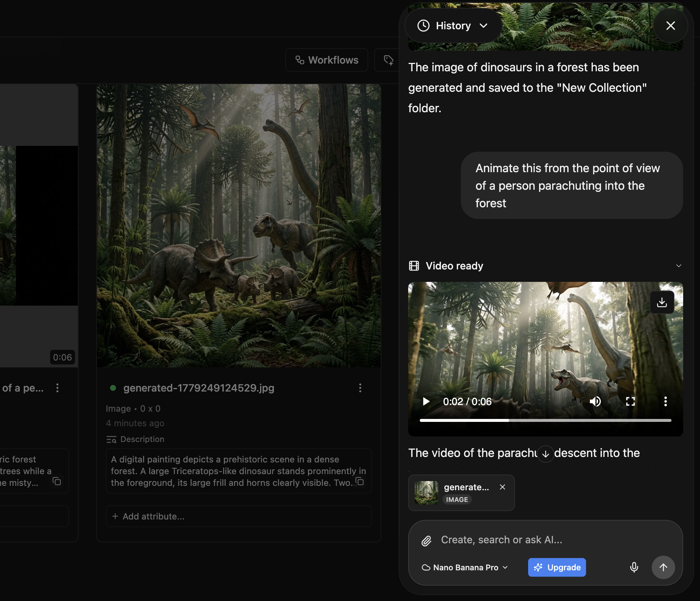
Task: Enter fullscreen for the video
Action: coord(630,401)
